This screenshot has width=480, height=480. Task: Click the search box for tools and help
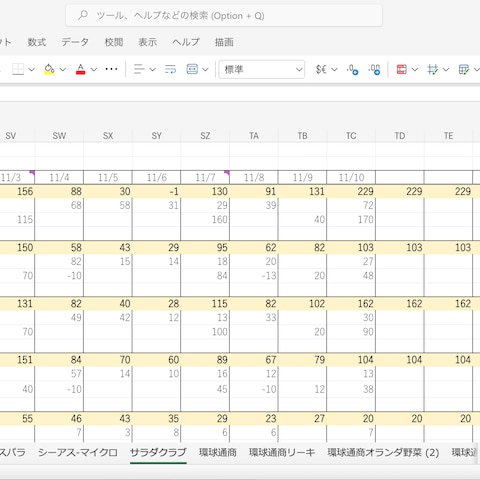(x=224, y=15)
